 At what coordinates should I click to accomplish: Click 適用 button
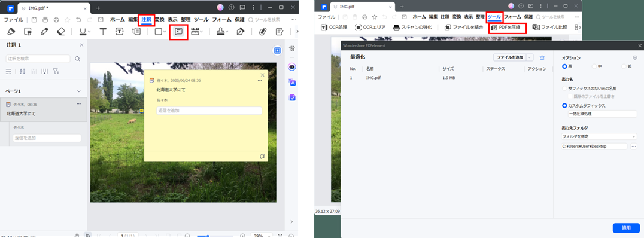pyautogui.click(x=626, y=228)
